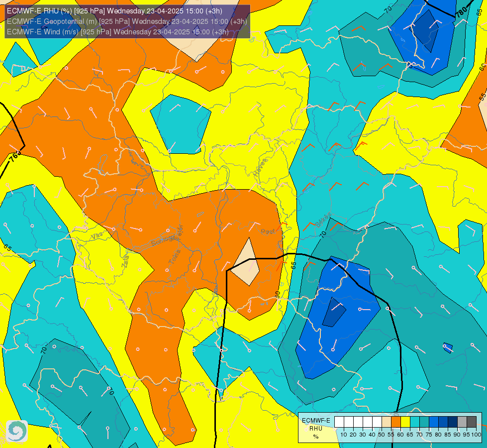Screen dimensions: 487x448
Task: Click the '100' value under the legend
Action: point(476,435)
